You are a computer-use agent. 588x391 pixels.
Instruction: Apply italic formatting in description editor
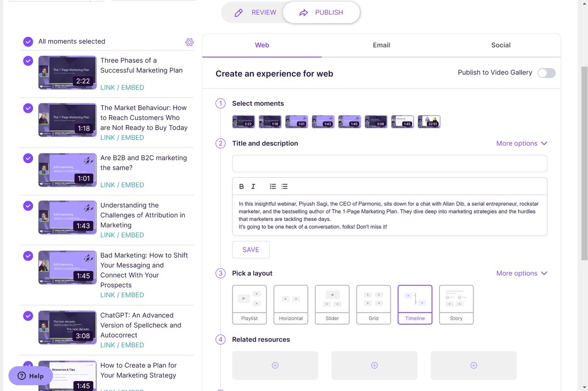click(x=253, y=187)
